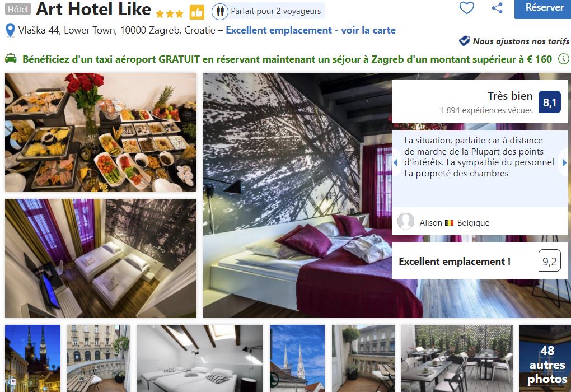The image size is (571, 392).
Task: Click the share icon
Action: coord(497,8)
